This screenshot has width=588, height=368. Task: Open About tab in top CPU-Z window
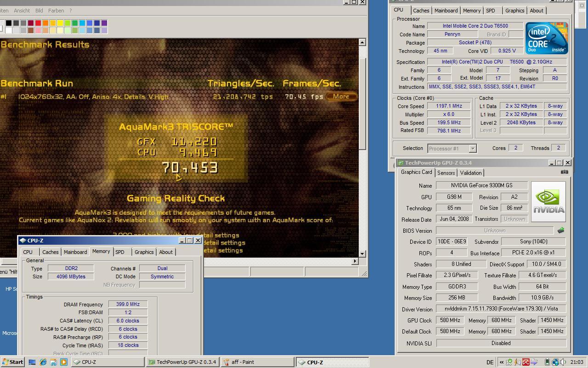click(537, 11)
